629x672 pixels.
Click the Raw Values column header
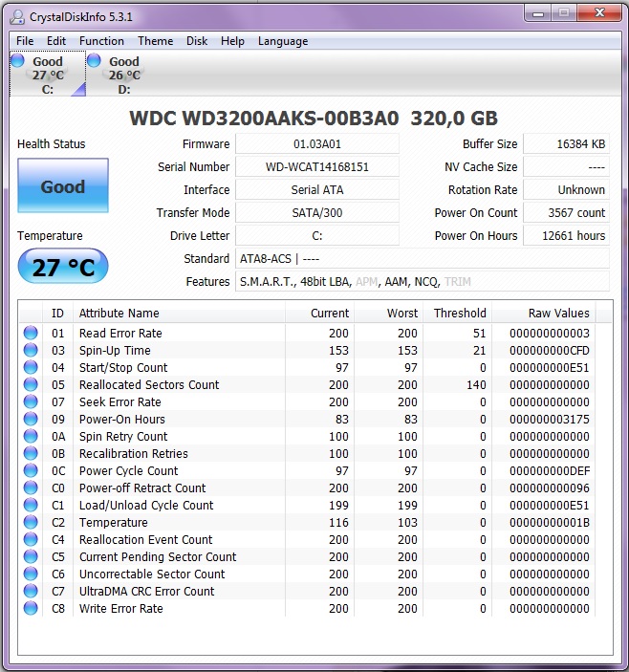point(543,313)
